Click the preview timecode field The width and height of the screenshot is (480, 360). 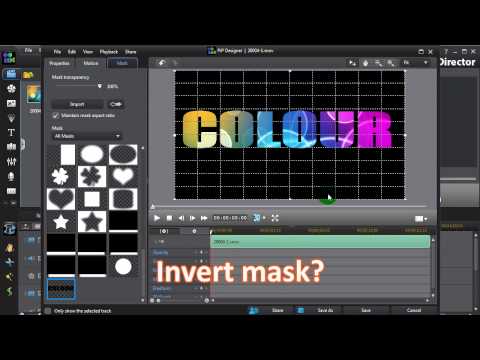pyautogui.click(x=230, y=218)
